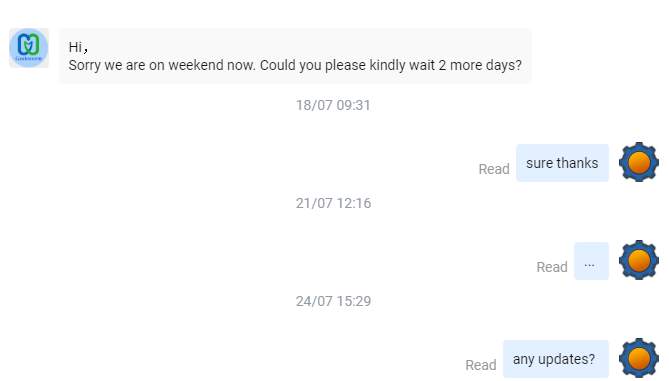Click the gear avatar beside 'sure thanks'
This screenshot has height=381, width=669.
point(639,163)
